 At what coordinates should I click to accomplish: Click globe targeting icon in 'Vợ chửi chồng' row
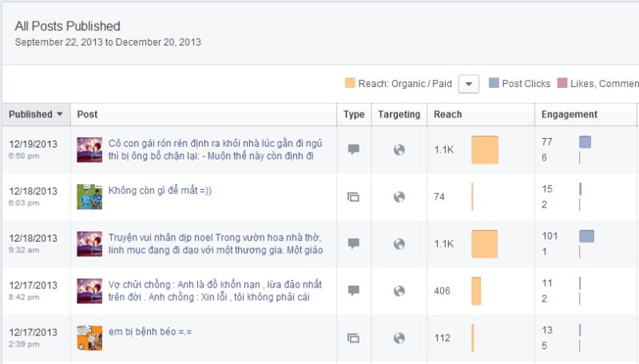[x=399, y=291]
